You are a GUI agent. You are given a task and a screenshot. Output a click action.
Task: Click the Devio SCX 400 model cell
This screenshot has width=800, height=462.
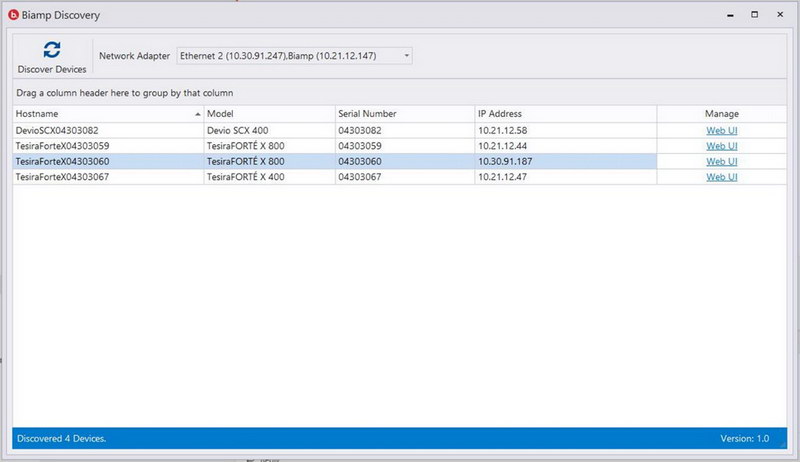click(x=269, y=131)
